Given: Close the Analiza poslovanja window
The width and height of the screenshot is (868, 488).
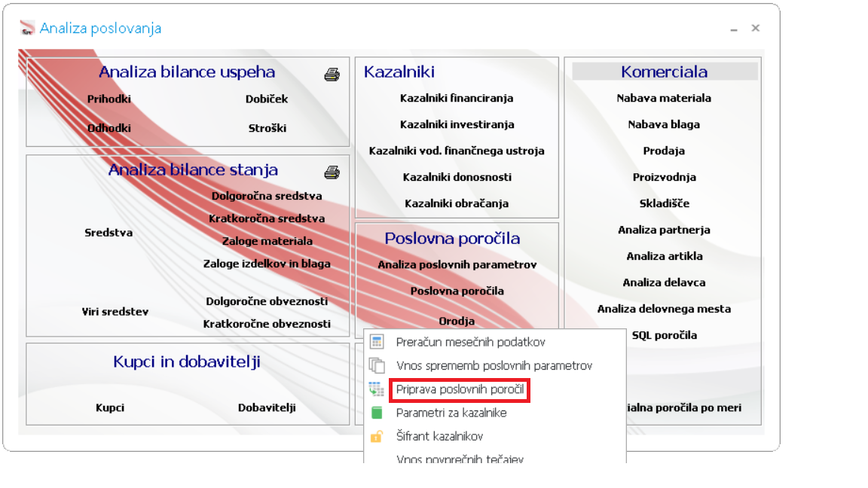Looking at the screenshot, I should coord(755,28).
